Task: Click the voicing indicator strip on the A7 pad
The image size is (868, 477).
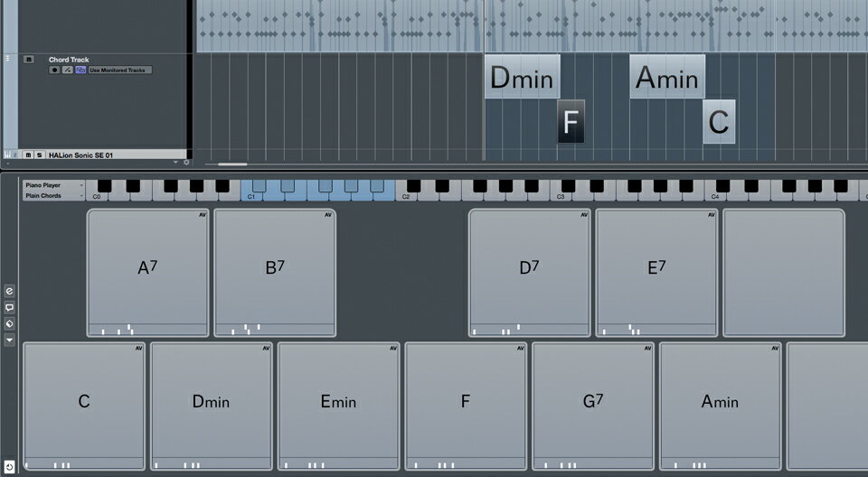Action: [147, 330]
